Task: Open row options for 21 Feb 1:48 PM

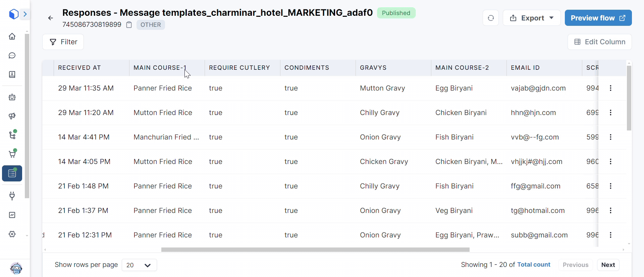Action: point(610,186)
